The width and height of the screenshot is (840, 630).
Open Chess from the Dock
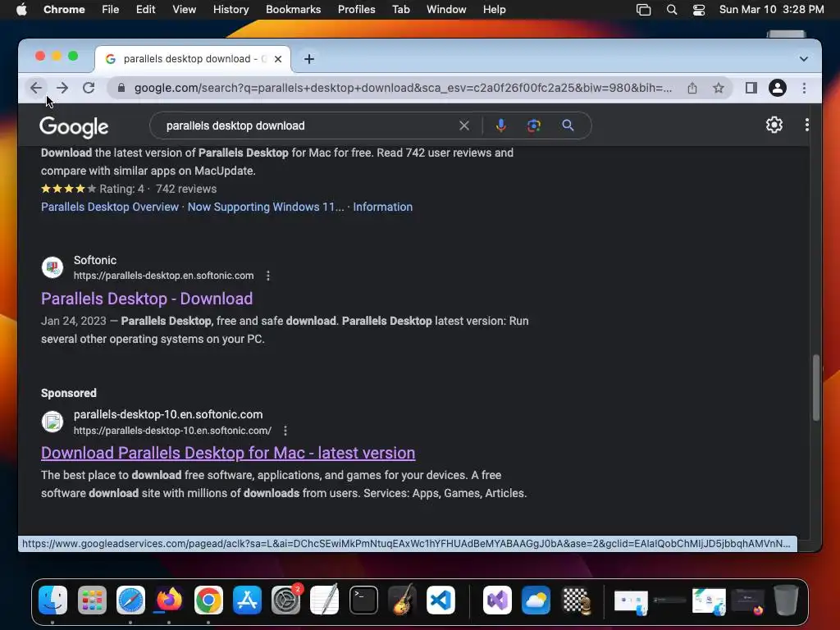click(575, 600)
